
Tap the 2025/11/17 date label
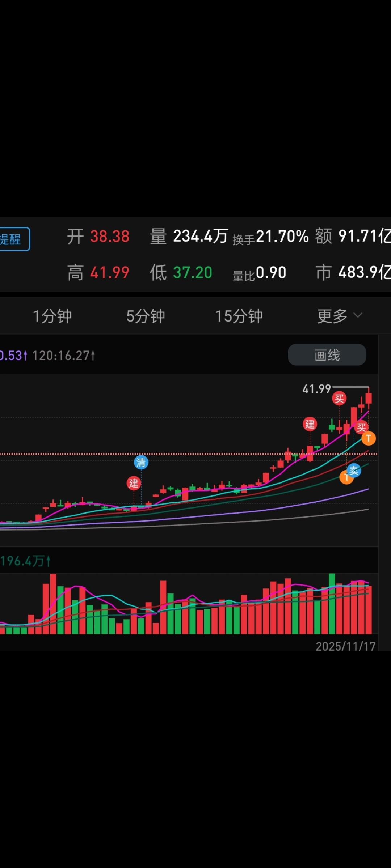click(345, 646)
